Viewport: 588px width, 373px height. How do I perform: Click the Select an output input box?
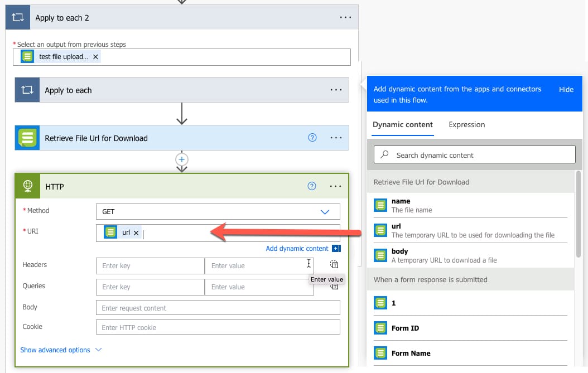pyautogui.click(x=181, y=57)
